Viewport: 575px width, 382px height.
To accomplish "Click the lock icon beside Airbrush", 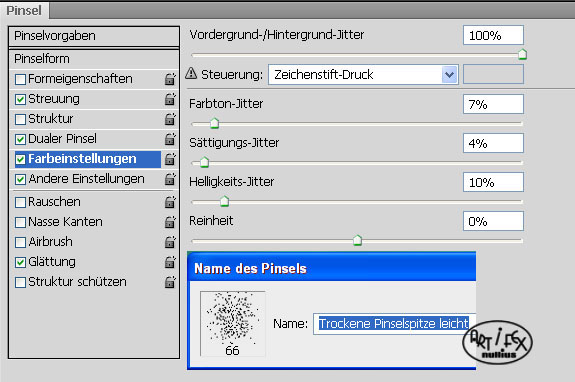I will coord(170,242).
